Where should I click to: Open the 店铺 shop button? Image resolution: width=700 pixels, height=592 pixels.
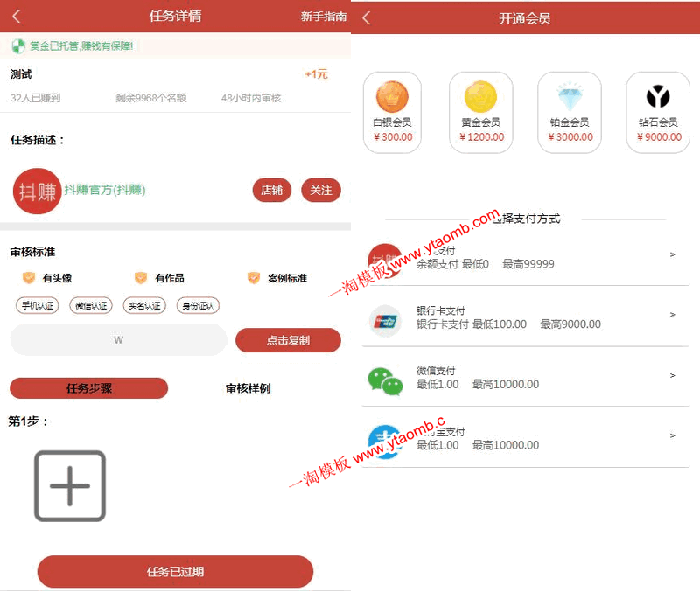coord(272,190)
